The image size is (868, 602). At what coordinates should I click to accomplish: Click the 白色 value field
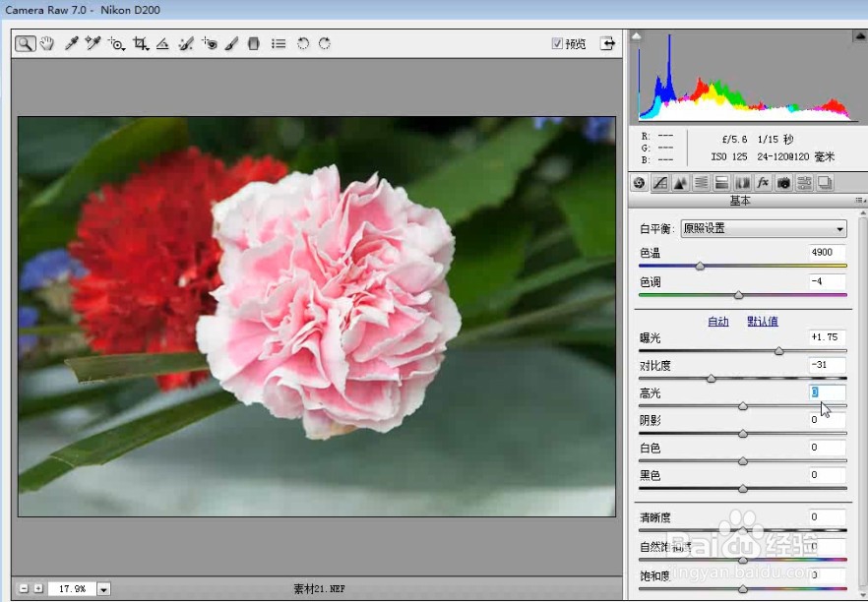click(827, 447)
